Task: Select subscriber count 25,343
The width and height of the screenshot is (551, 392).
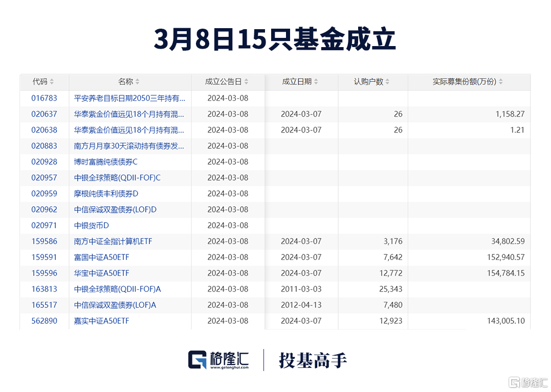Action: pos(391,289)
